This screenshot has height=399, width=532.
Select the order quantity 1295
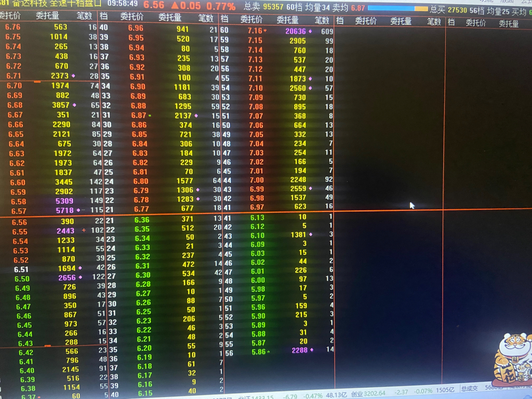183,106
